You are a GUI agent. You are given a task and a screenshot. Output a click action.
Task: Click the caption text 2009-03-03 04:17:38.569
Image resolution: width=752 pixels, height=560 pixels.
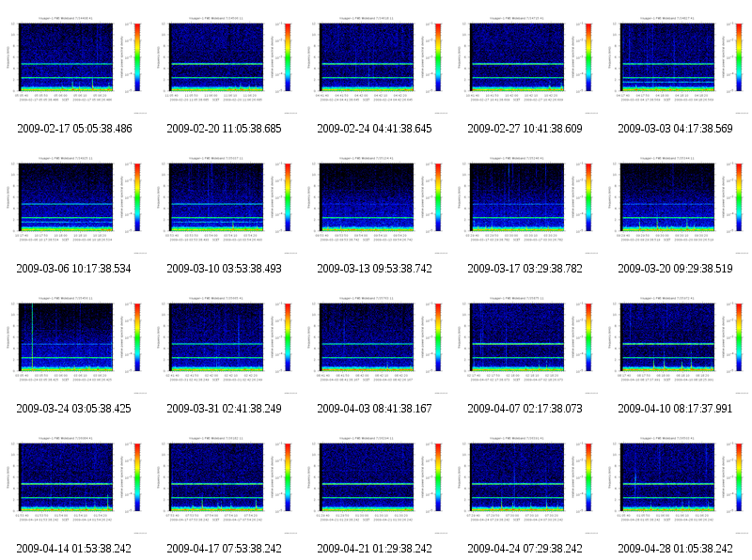click(x=675, y=129)
